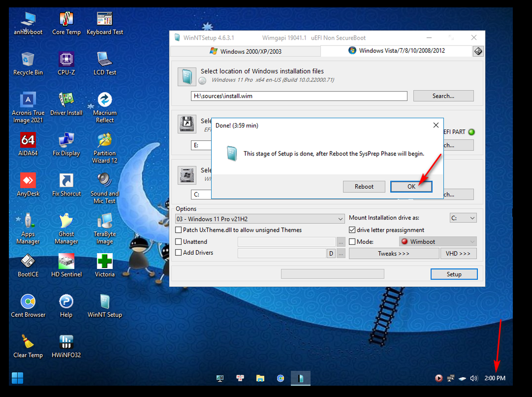Enable the Unattend checkbox
Viewport: 532px width, 397px height.
(178, 242)
